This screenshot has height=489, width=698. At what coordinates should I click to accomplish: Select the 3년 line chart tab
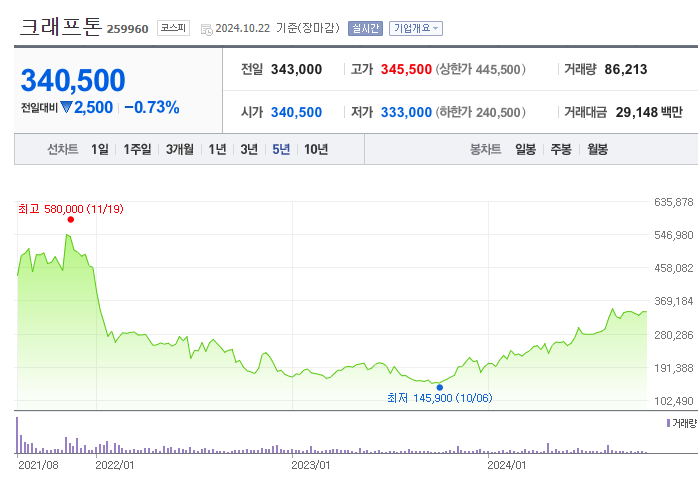pyautogui.click(x=249, y=149)
